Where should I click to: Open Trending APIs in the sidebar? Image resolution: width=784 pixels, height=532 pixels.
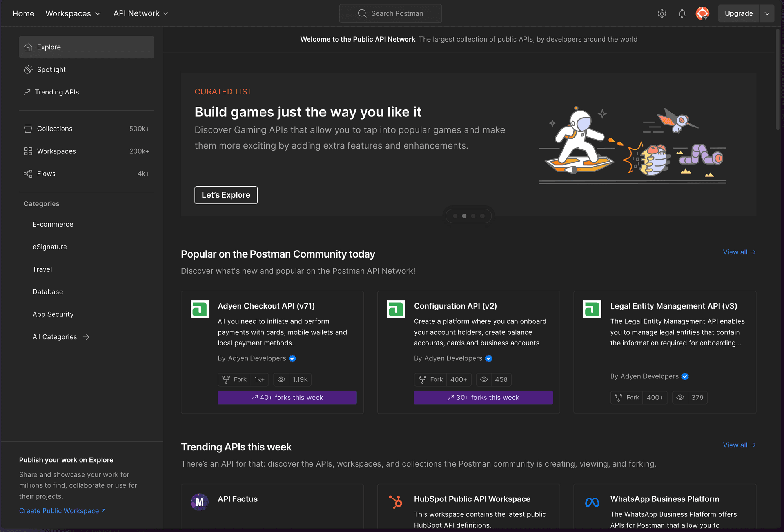tap(57, 92)
